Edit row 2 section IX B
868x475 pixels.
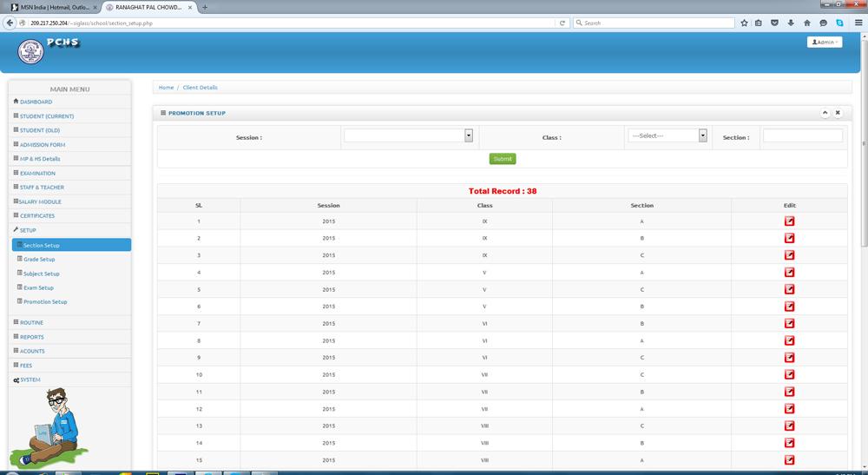click(789, 238)
